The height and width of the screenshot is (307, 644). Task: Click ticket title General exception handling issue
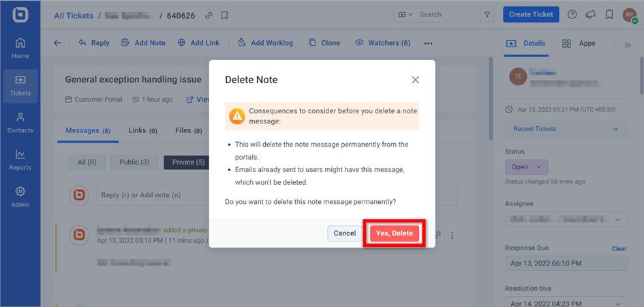click(133, 79)
